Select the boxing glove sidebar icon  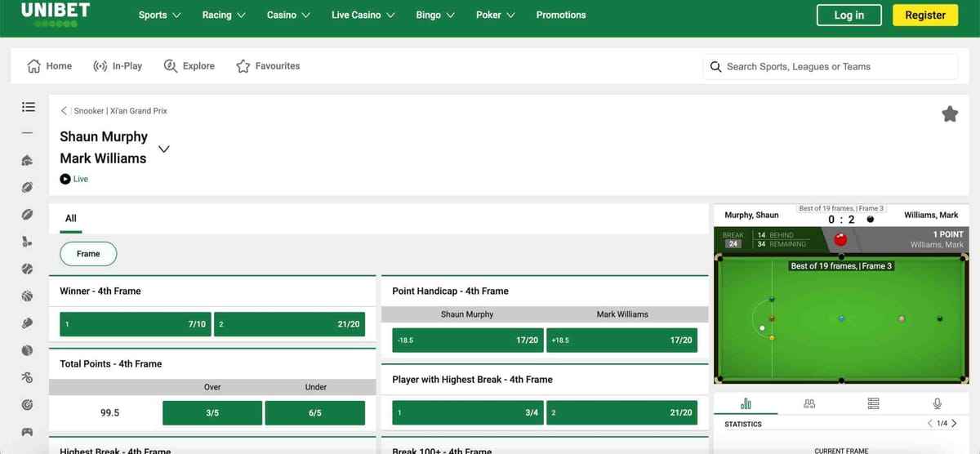[28, 323]
